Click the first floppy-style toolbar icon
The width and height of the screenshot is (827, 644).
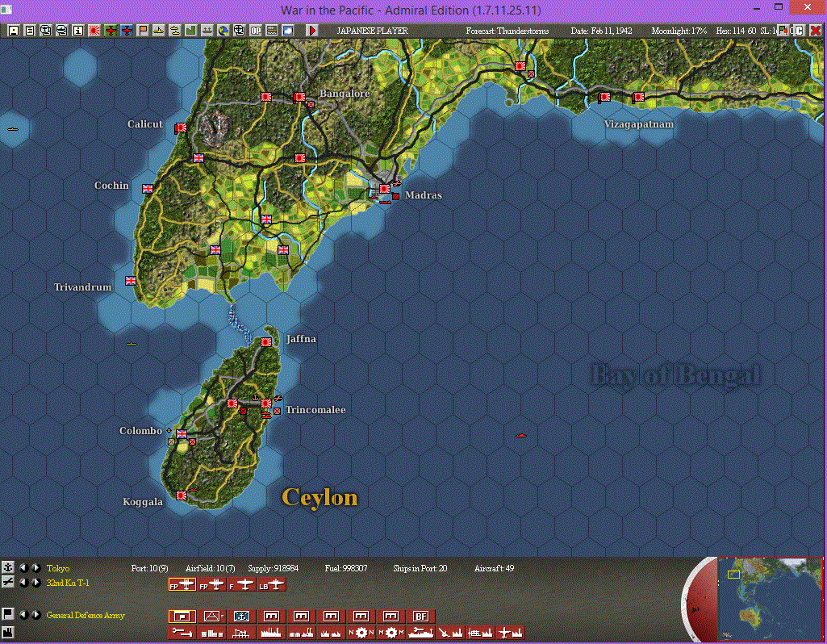tap(13, 31)
